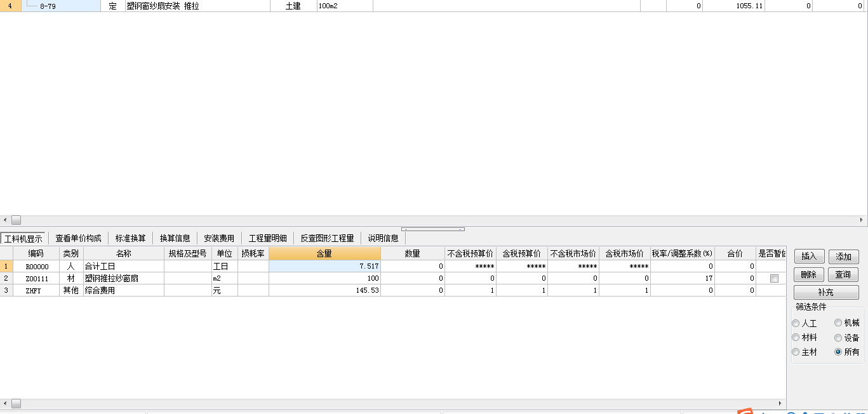Screen dimensions: 868x414
Task: Click the 不含税预算价 column header
Action: point(470,253)
